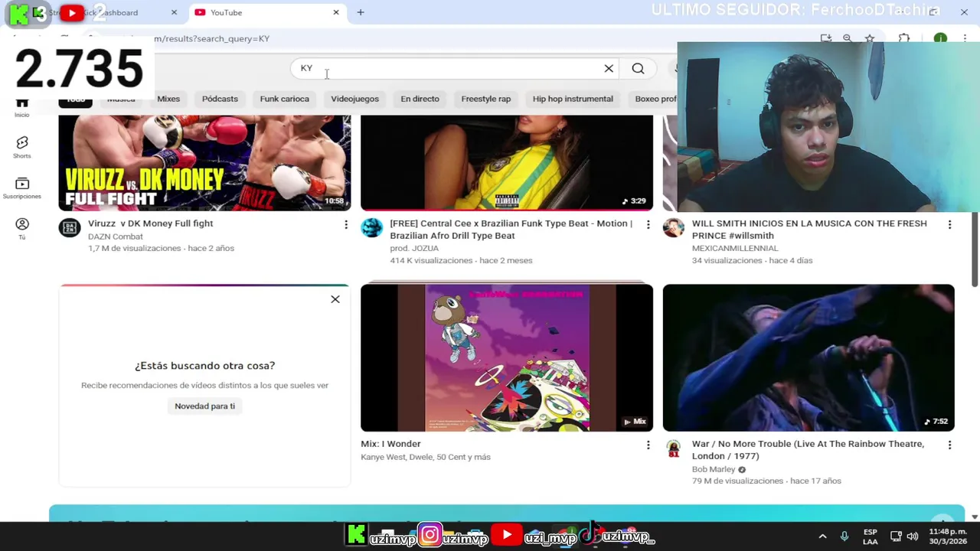The height and width of the screenshot is (551, 980).
Task: Switch to the YouTube browser tab
Action: [264, 12]
